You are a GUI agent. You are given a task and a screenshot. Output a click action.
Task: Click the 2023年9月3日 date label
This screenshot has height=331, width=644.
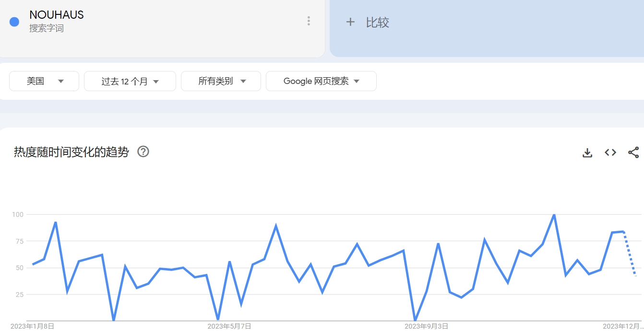(x=427, y=326)
